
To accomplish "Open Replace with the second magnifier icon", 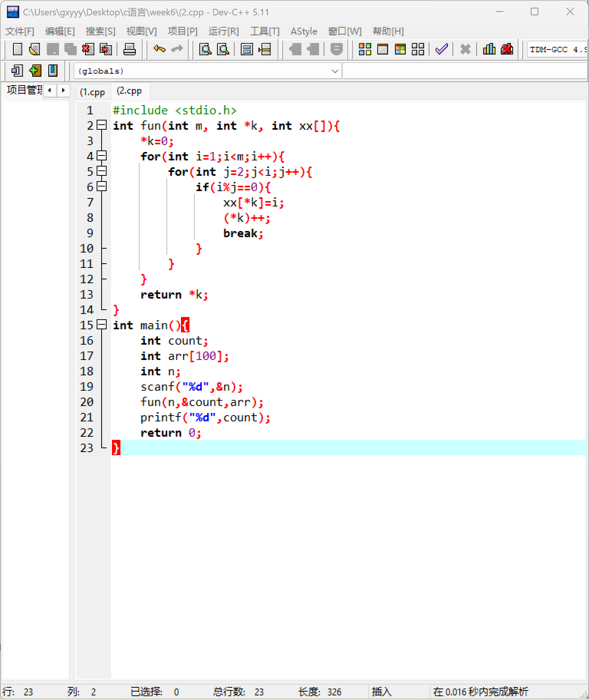I will pyautogui.click(x=223, y=49).
